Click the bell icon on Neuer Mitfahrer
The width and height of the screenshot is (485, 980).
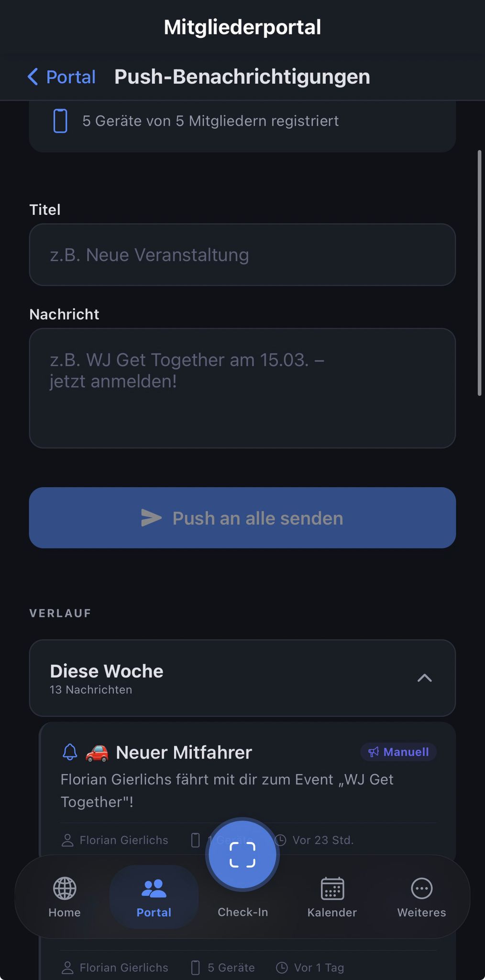pos(70,752)
